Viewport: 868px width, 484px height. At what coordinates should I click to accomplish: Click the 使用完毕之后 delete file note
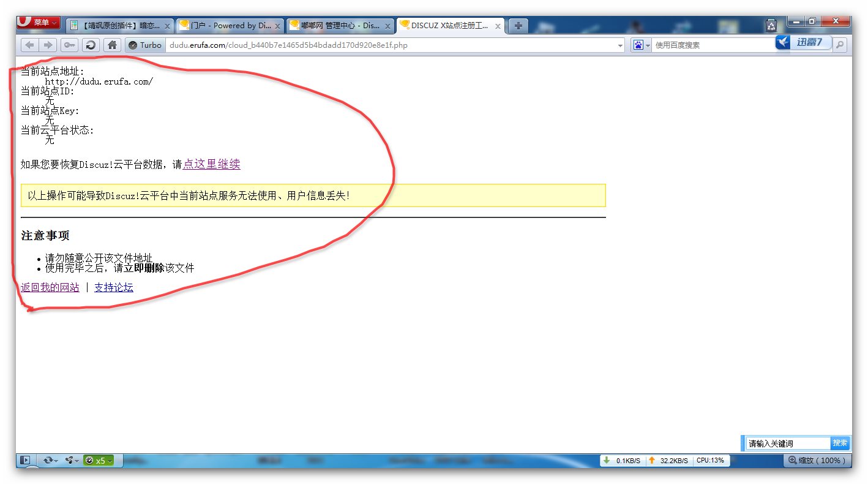pyautogui.click(x=119, y=268)
